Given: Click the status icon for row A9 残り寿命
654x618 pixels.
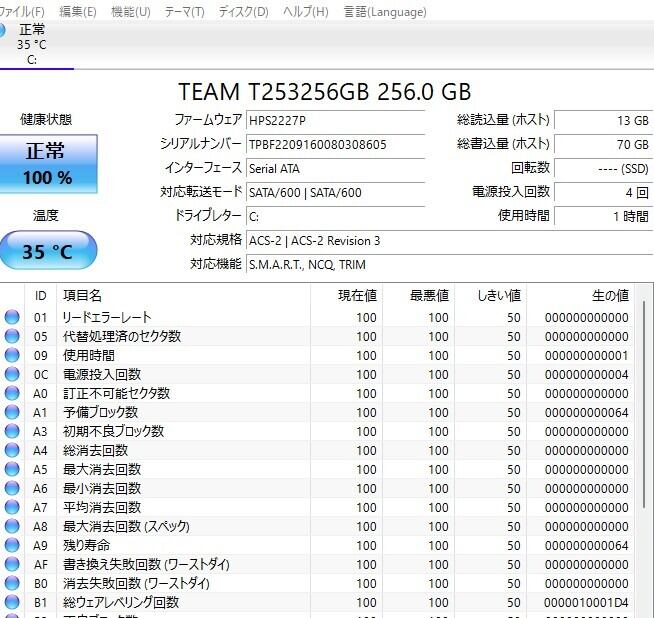Looking at the screenshot, I should (12, 545).
